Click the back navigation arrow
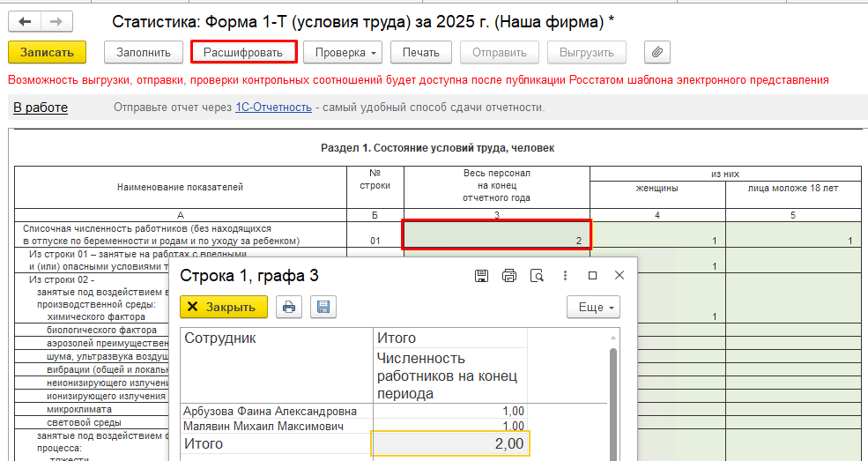 25,20
